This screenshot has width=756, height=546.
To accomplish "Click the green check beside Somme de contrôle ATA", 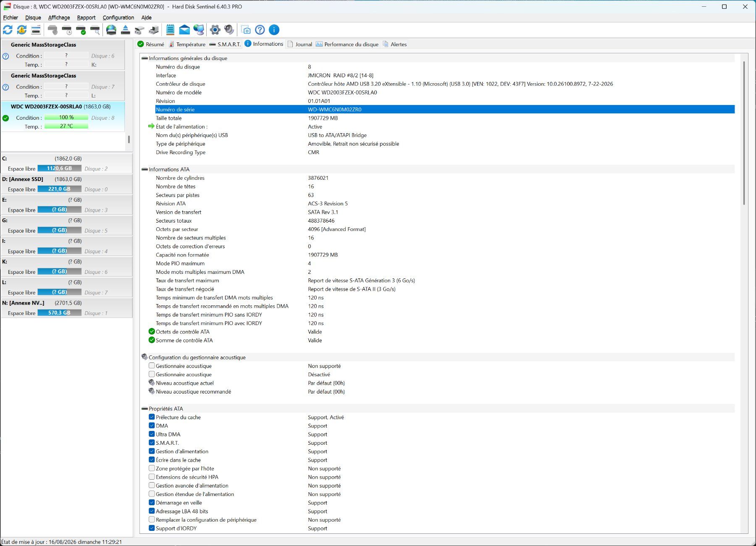I will pyautogui.click(x=152, y=340).
